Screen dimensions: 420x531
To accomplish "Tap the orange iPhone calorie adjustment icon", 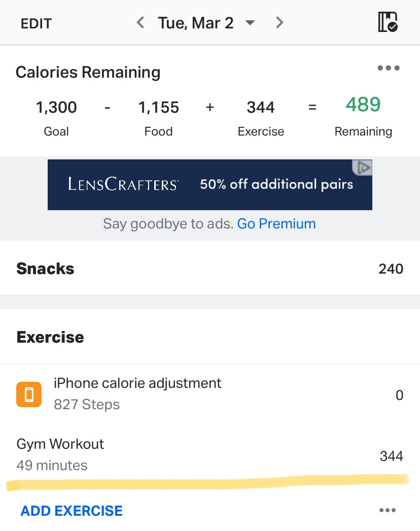I will [x=29, y=394].
